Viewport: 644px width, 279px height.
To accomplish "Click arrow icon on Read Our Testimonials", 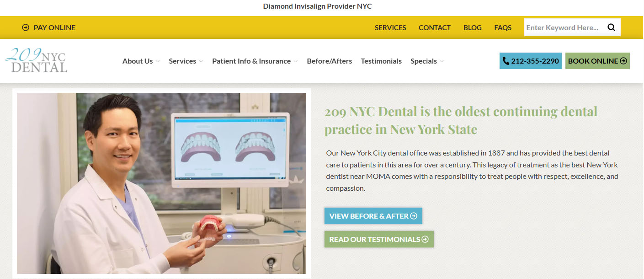I will point(425,239).
